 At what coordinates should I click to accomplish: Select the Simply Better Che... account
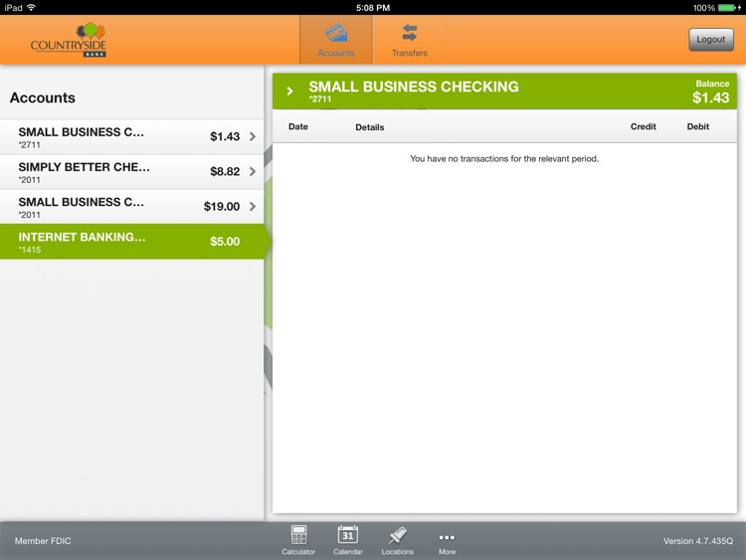pos(131,172)
